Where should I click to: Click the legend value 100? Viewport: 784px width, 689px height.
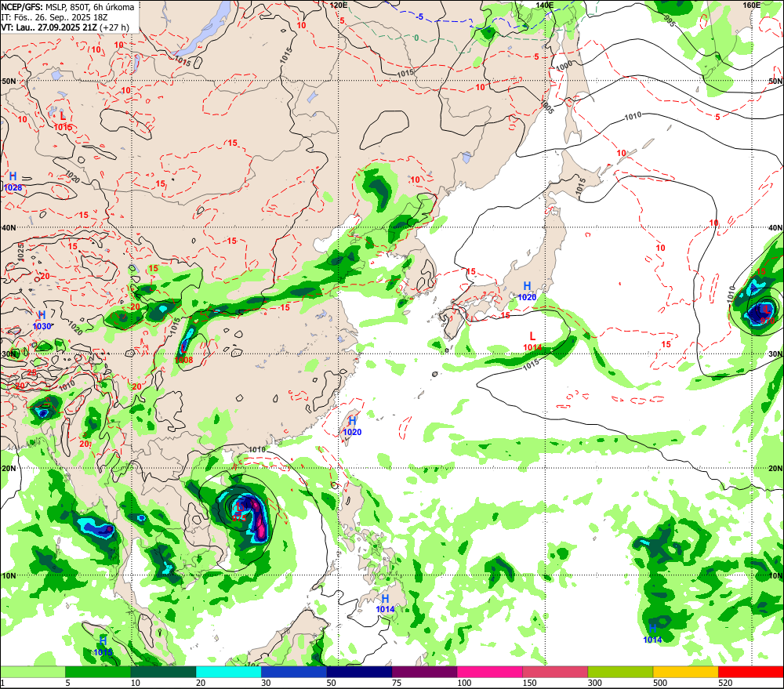pos(464,683)
